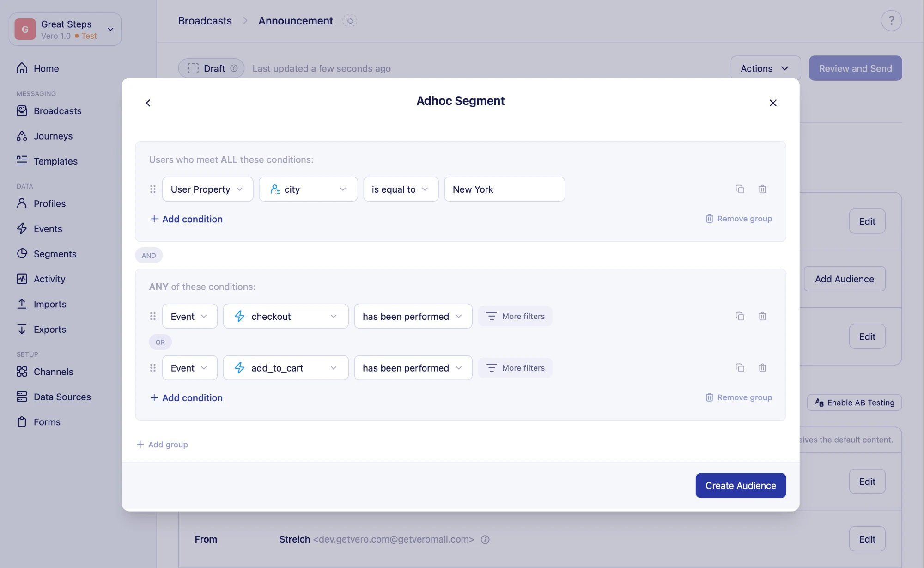Open Data Sources in the sidebar
Viewport: 924px width, 568px height.
[54, 397]
